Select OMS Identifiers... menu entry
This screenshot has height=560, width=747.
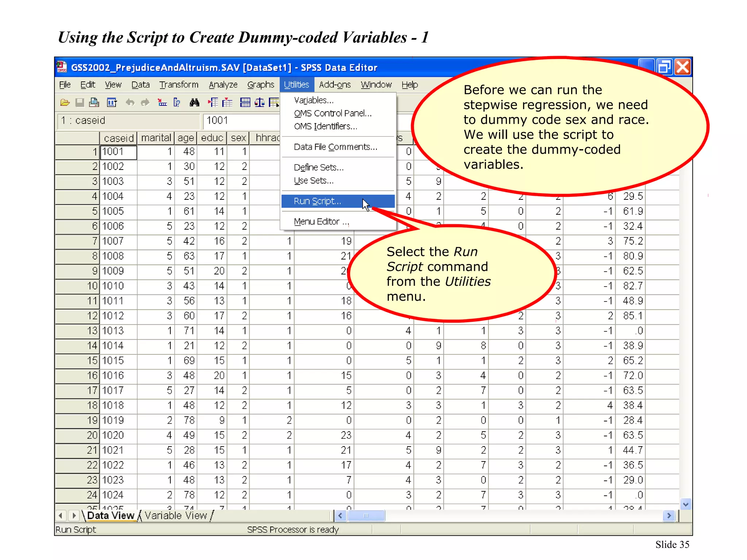[338, 127]
